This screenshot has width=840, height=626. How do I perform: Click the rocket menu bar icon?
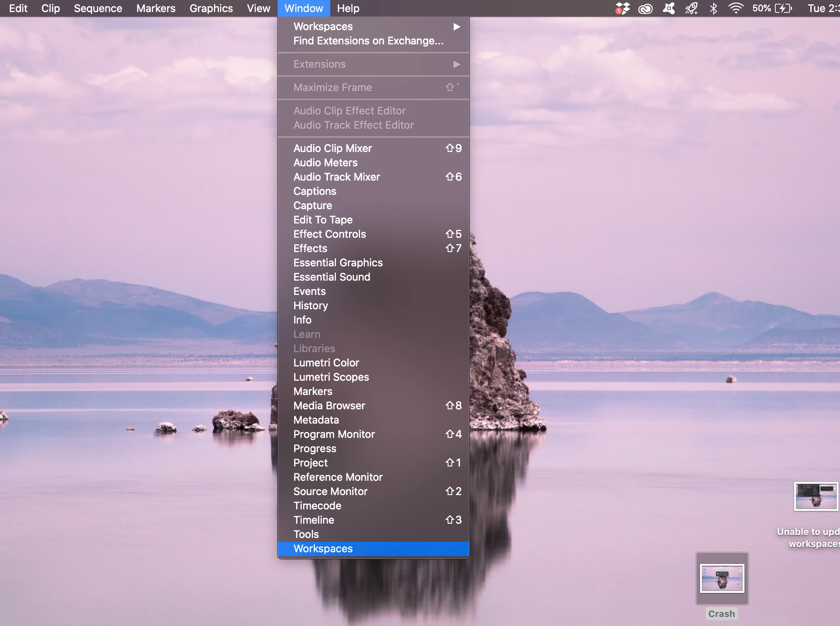691,8
